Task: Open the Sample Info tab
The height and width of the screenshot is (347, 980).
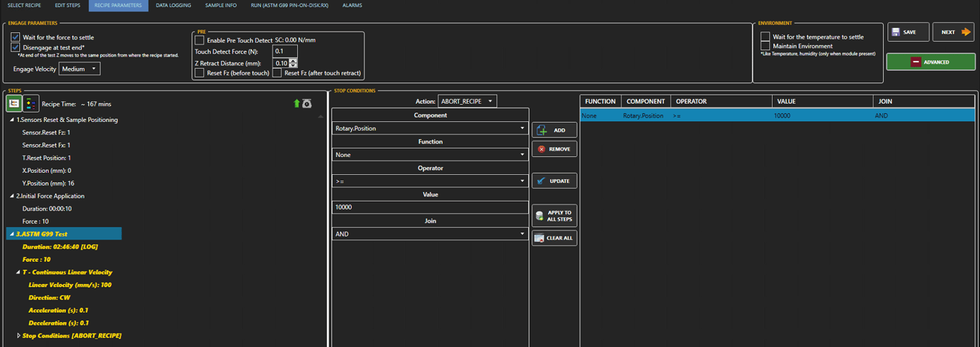Action: tap(221, 6)
